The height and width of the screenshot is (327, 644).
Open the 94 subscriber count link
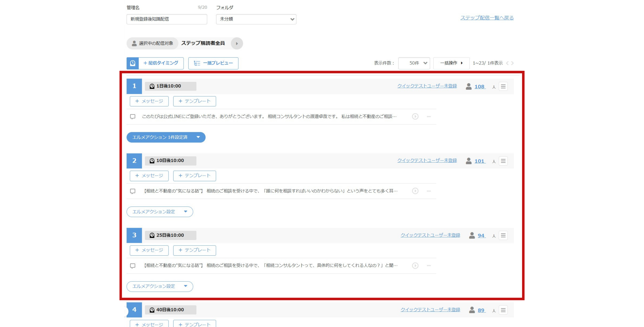pyautogui.click(x=481, y=236)
